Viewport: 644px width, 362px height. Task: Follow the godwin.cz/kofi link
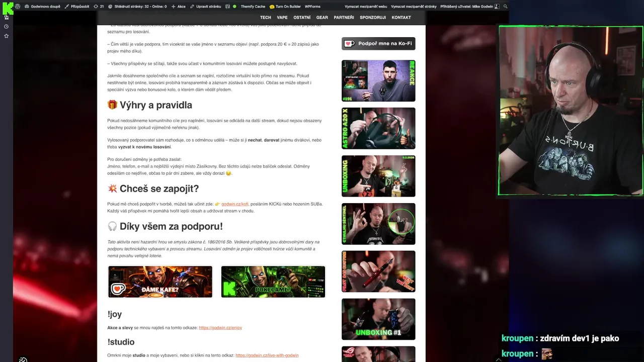click(234, 204)
